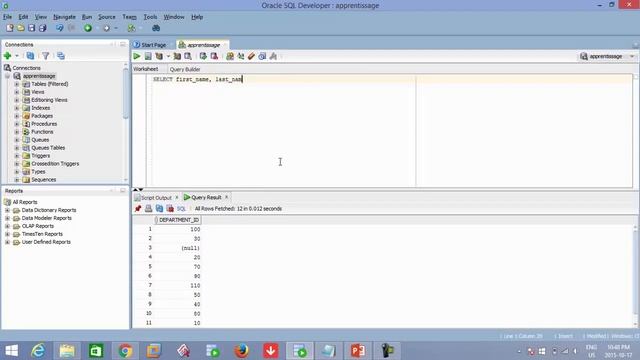Open PowerPoint from the taskbar
This screenshot has height=360, width=640.
coord(358,351)
